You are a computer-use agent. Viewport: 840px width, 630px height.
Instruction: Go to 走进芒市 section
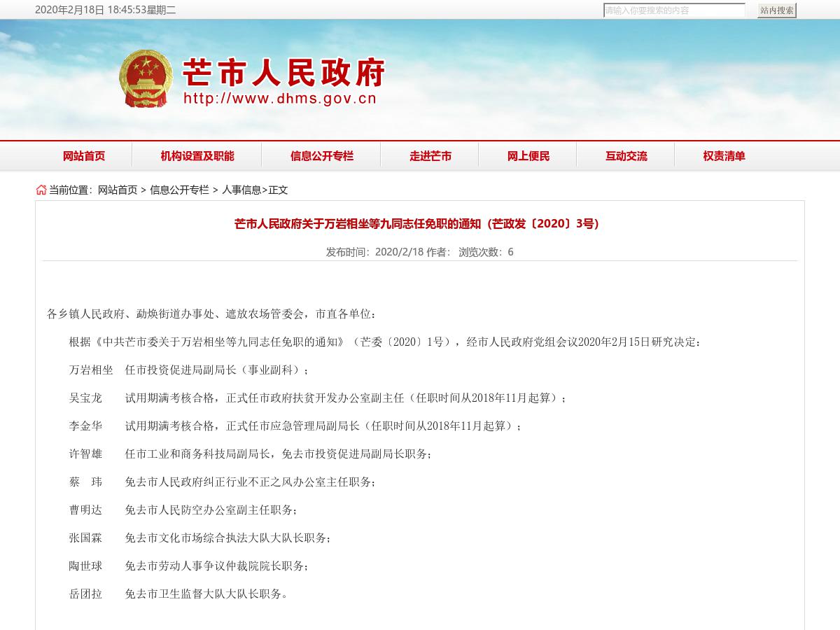coord(430,156)
